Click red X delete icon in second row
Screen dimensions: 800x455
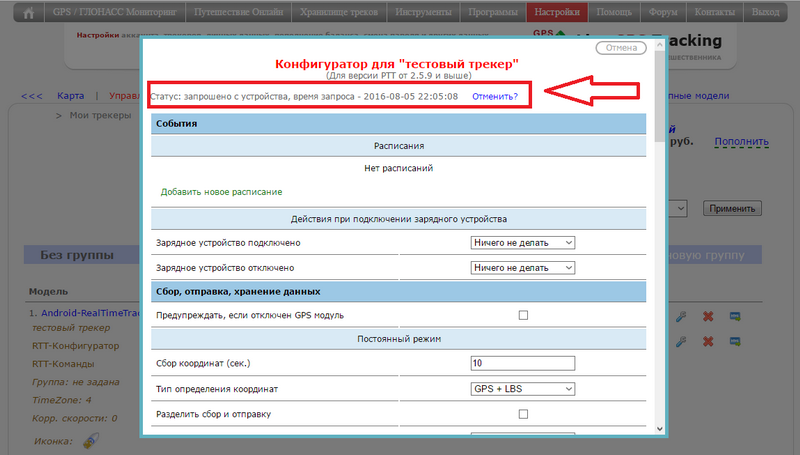(x=708, y=342)
